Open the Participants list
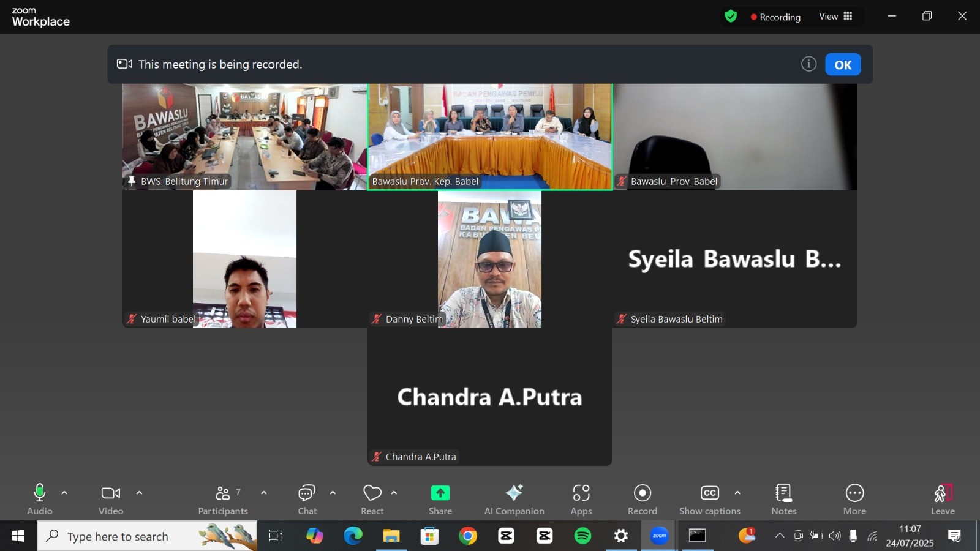 click(x=223, y=499)
